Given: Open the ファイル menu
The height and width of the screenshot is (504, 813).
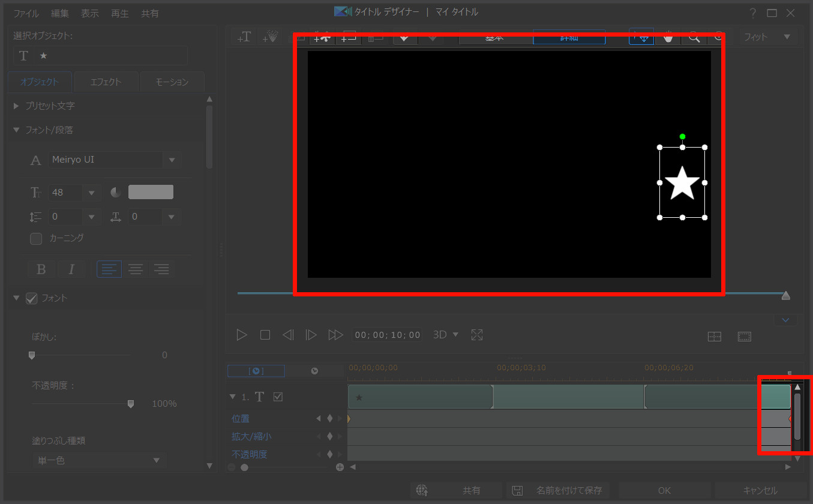Looking at the screenshot, I should click(x=26, y=13).
